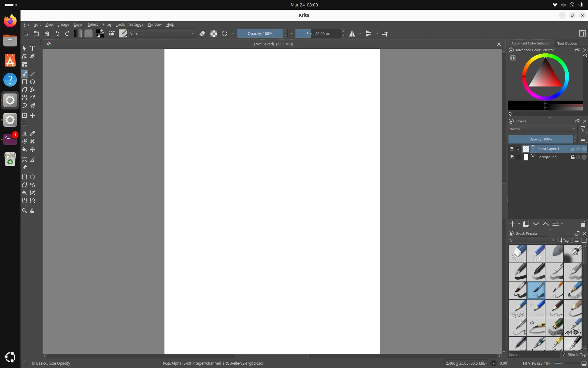Click the Opacity 100% slider in Layers
The height and width of the screenshot is (368, 588).
(541, 139)
